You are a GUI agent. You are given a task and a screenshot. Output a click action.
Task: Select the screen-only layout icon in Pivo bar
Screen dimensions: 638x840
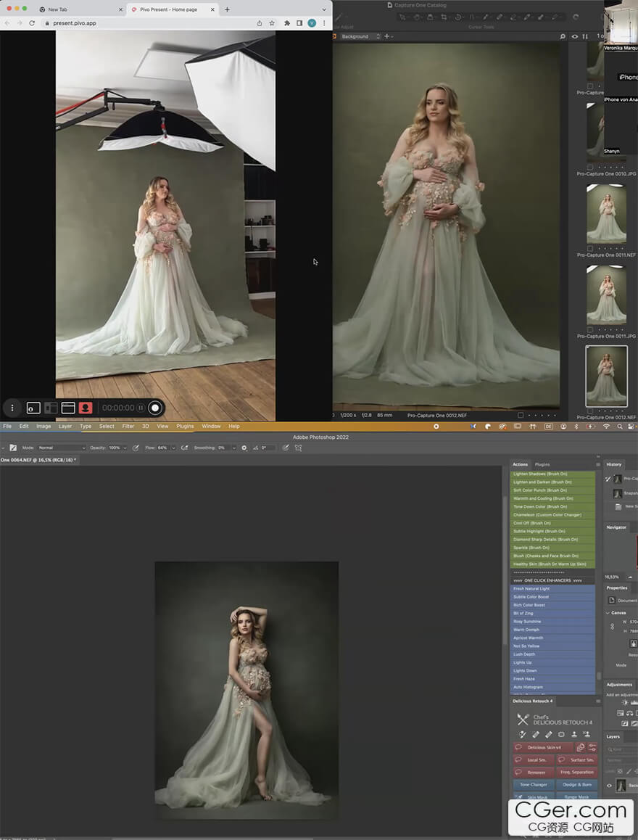(33, 408)
